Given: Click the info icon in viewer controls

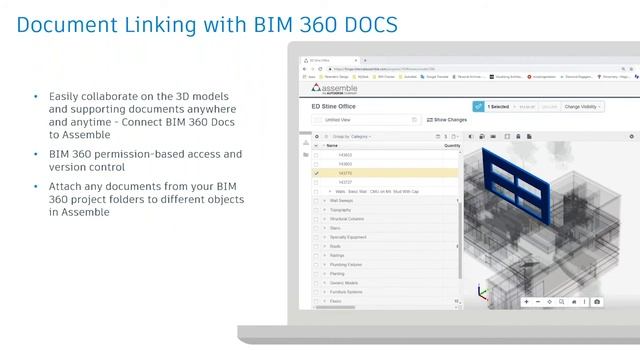Looking at the screenshot, I should pos(584,302).
